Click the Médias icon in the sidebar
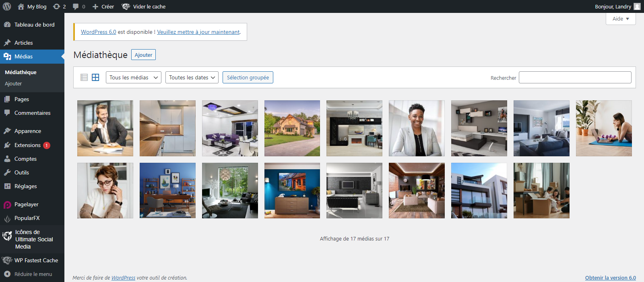Viewport: 644px width, 282px height. [x=7, y=56]
